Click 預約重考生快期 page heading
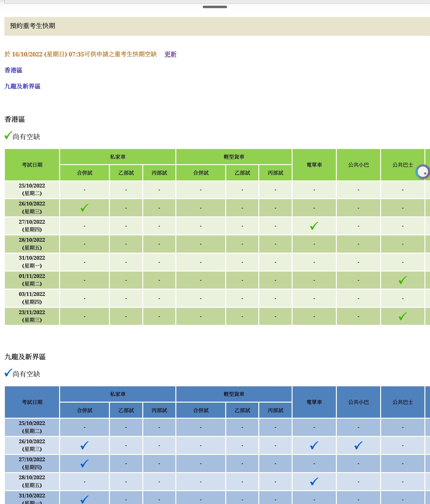 coord(33,26)
